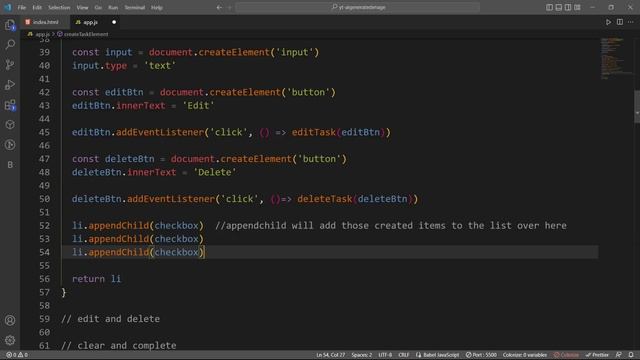The image size is (640, 360).
Task: Click 'deleteTask' call on line 50
Action: [324, 199]
